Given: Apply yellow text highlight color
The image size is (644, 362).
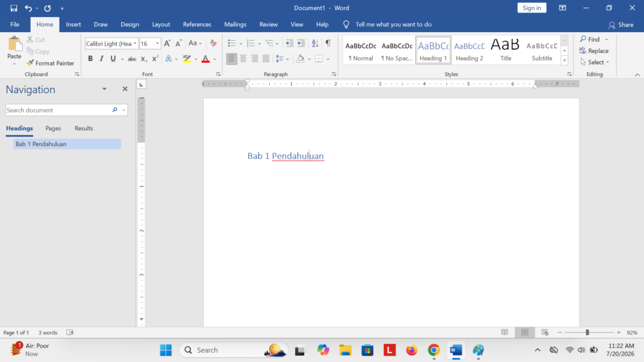Looking at the screenshot, I should coord(187,59).
